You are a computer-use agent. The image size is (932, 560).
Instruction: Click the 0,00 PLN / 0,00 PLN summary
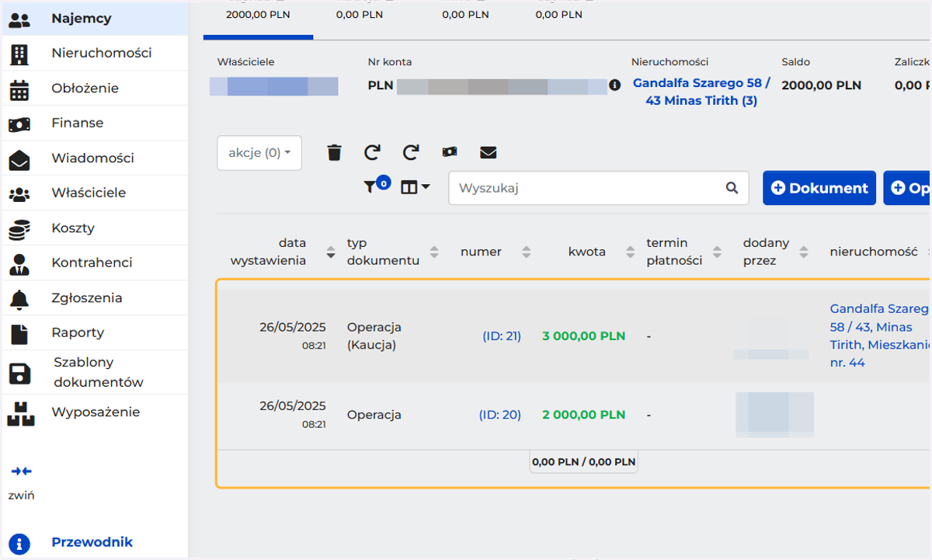pos(583,461)
